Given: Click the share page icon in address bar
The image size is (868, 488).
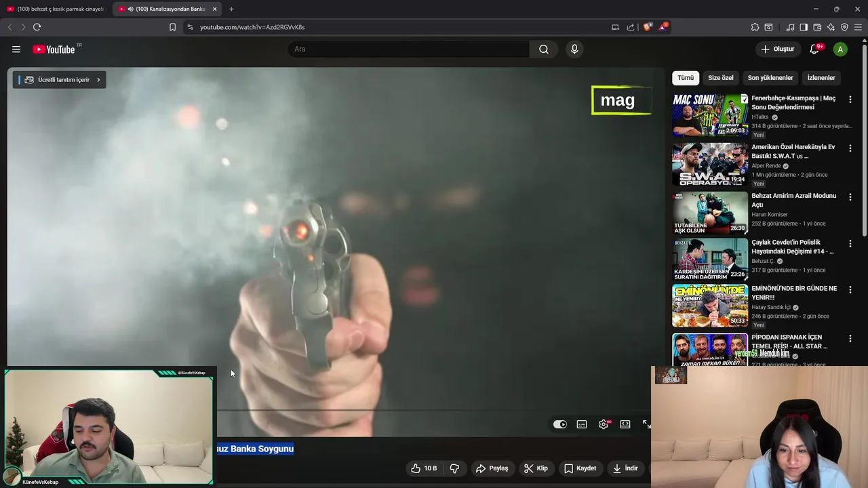Looking at the screenshot, I should click(631, 27).
